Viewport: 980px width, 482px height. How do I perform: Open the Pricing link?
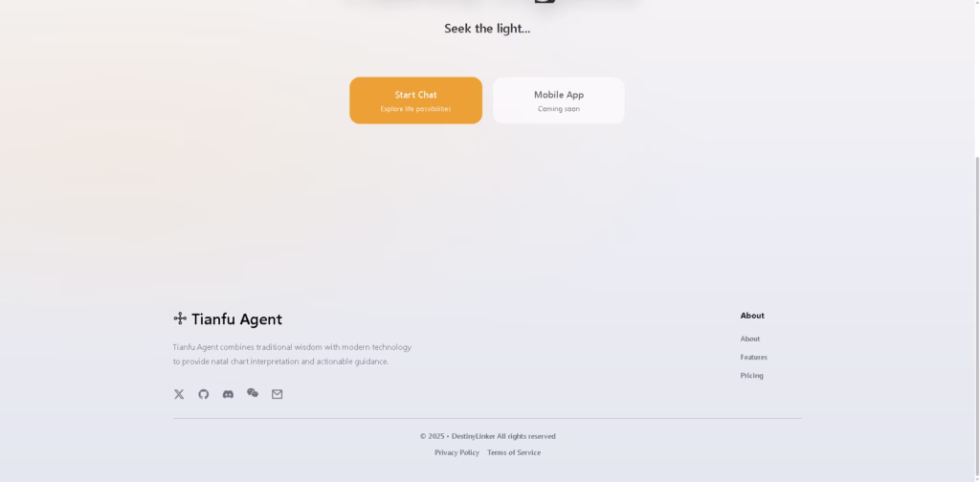tap(752, 375)
